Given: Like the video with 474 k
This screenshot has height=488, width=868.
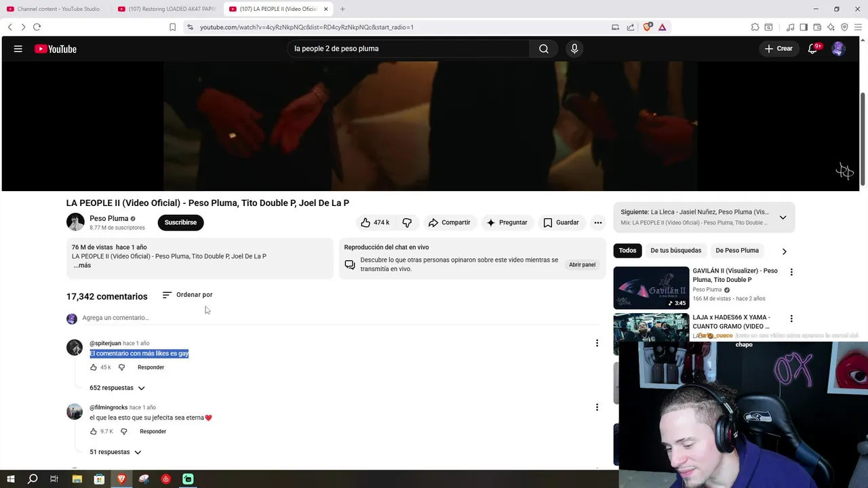Looking at the screenshot, I should coord(375,222).
